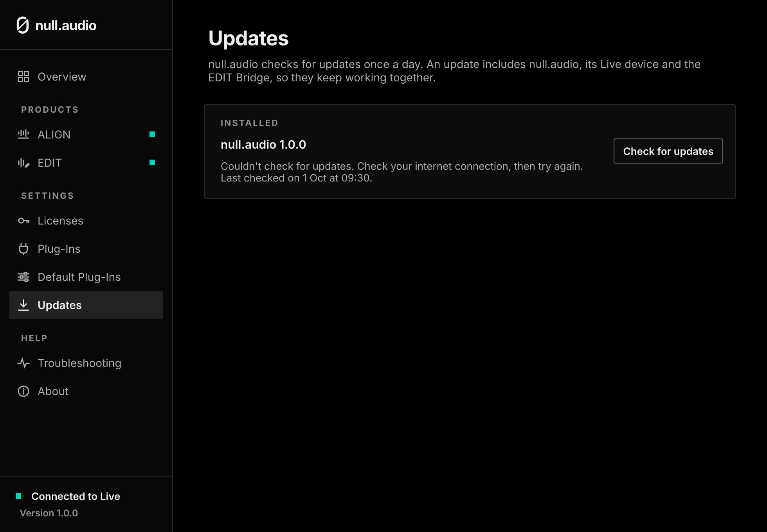Image resolution: width=767 pixels, height=532 pixels.
Task: Click the teal status dot beside EDIT
Action: tap(152, 162)
